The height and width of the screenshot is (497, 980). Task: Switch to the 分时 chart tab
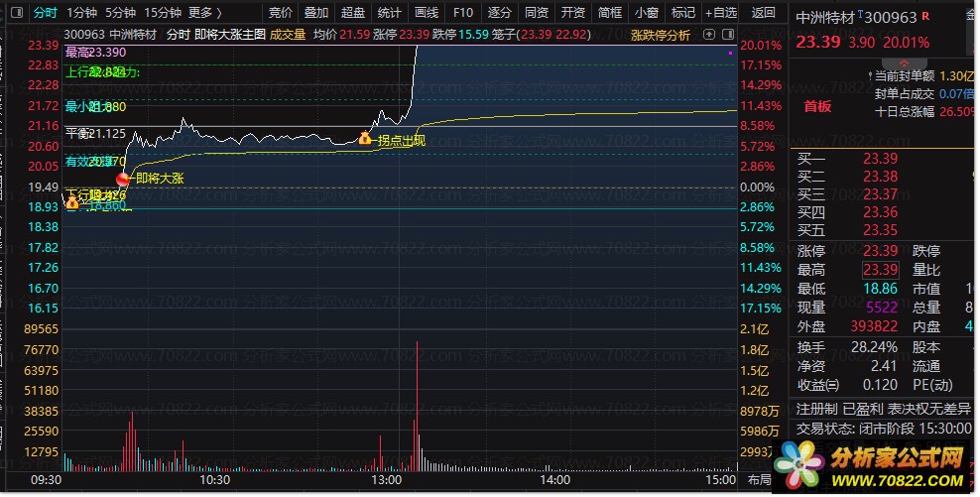(x=45, y=13)
